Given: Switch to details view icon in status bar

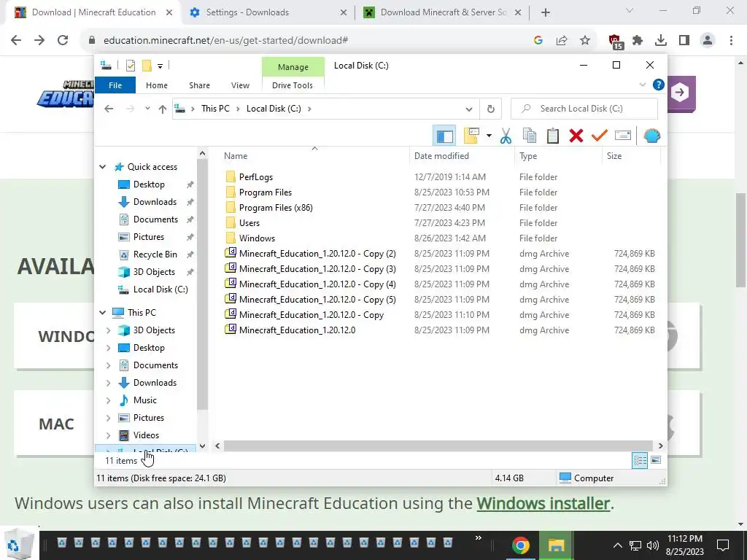Looking at the screenshot, I should coord(640,460).
